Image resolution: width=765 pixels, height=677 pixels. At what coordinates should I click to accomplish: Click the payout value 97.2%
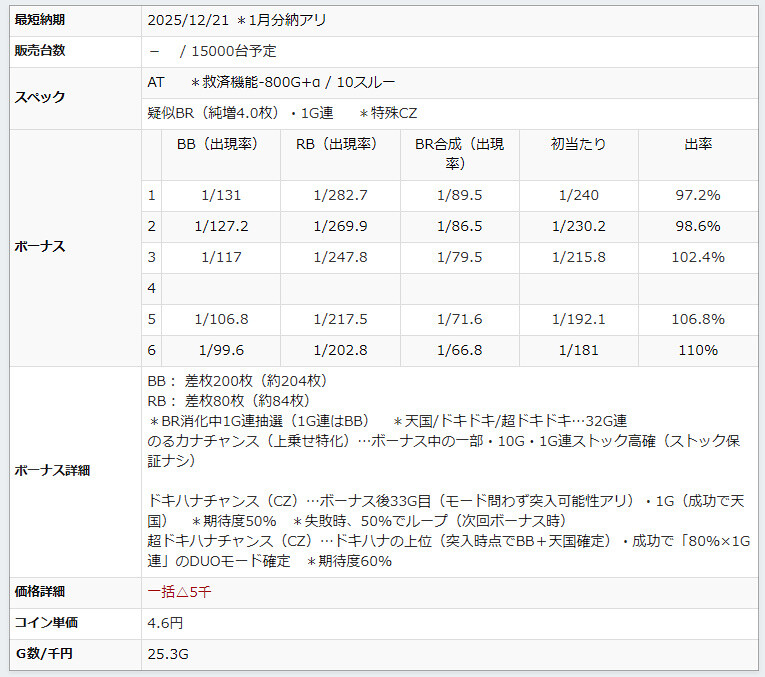click(x=698, y=195)
